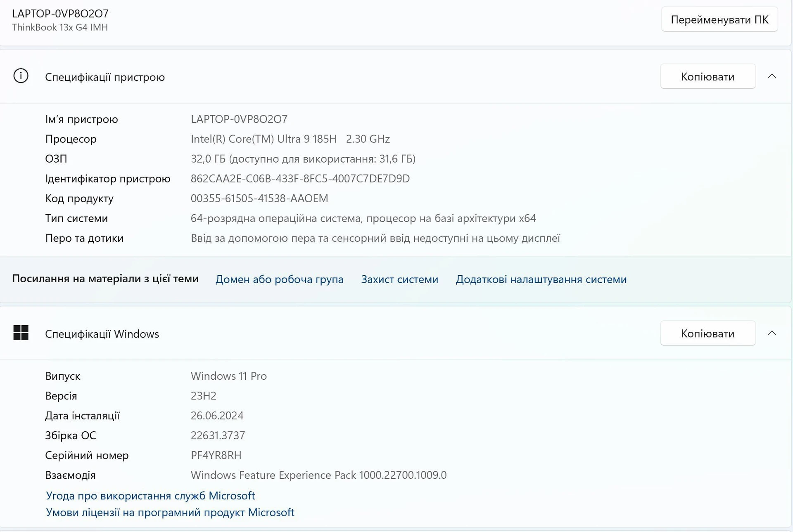Click the Код продукту label
The width and height of the screenshot is (793, 532).
(x=79, y=199)
